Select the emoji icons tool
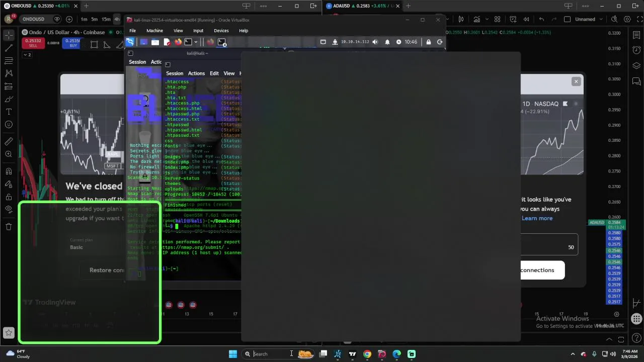The image size is (644, 362). [9, 124]
